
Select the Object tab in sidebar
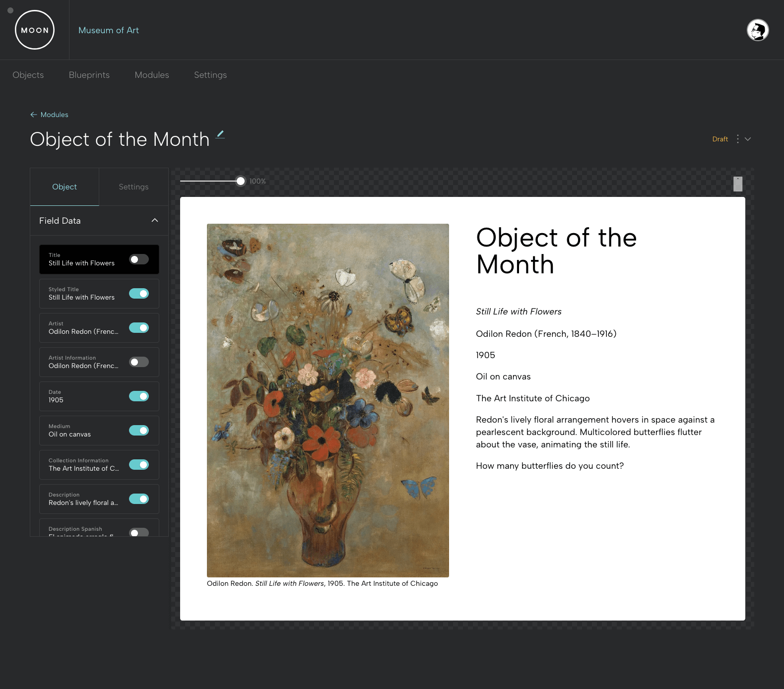[x=65, y=187]
